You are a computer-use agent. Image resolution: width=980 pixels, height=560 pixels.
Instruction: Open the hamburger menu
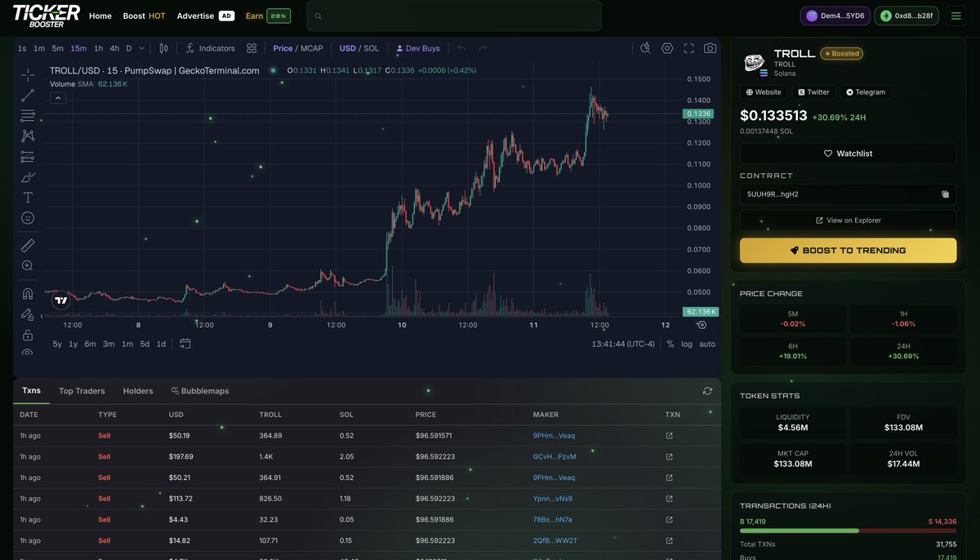click(955, 16)
